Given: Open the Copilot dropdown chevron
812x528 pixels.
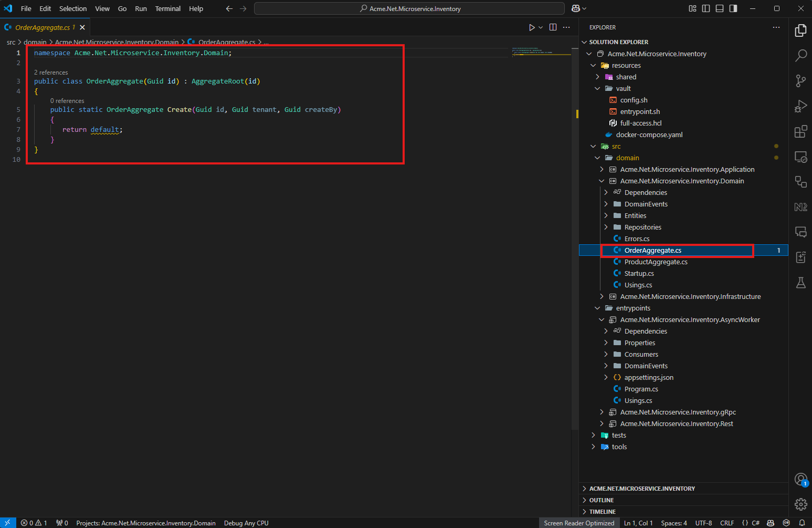Looking at the screenshot, I should coord(584,8).
